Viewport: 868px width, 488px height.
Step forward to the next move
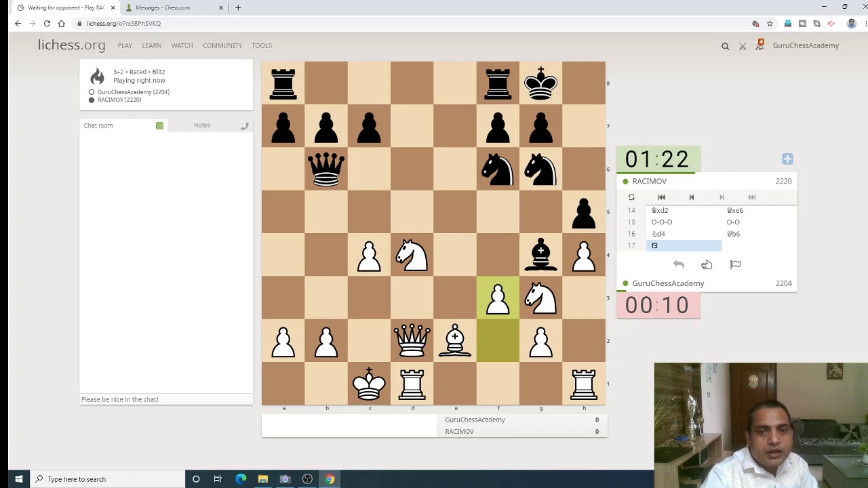pyautogui.click(x=722, y=197)
